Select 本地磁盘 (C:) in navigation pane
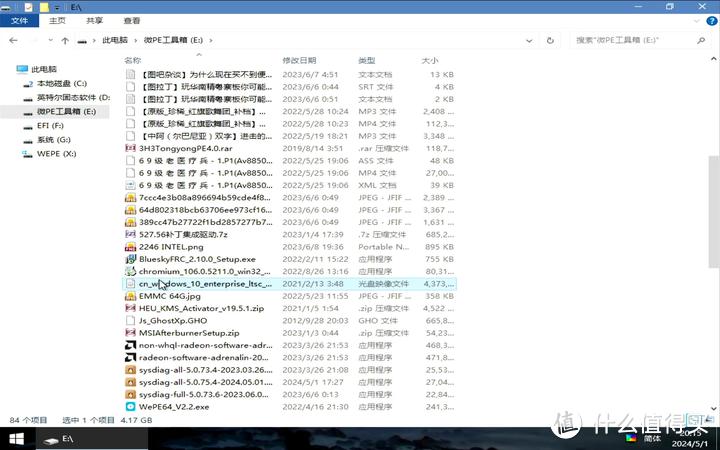Viewport: 720px width, 450px height. 62,83
